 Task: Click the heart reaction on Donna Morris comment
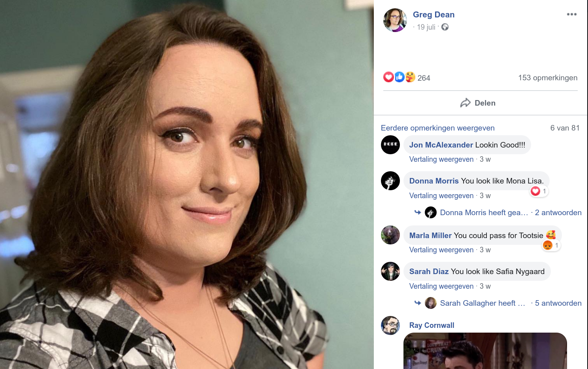pyautogui.click(x=535, y=191)
